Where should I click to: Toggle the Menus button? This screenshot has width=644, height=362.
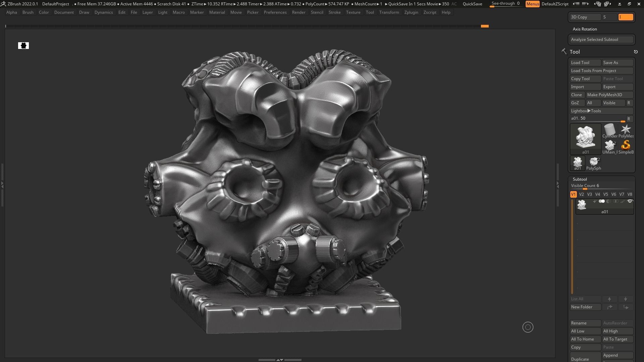click(x=532, y=4)
